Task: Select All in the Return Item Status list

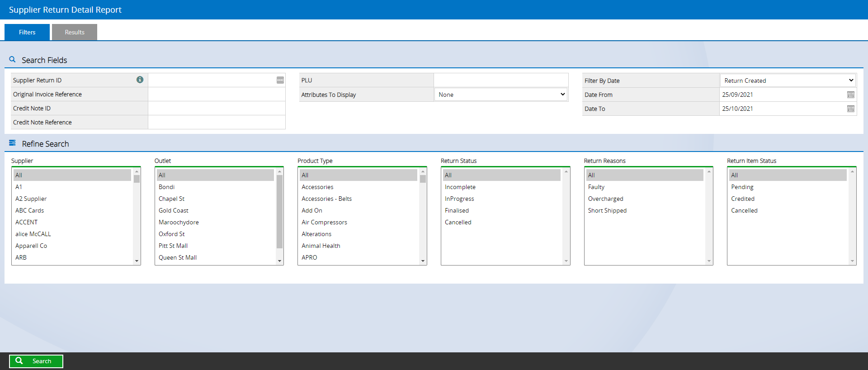Action: coord(788,175)
